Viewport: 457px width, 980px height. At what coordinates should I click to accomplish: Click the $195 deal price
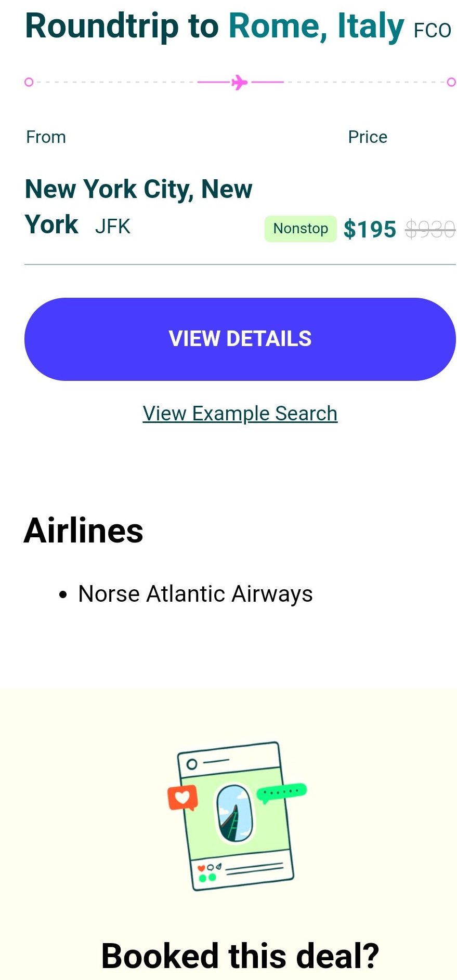pos(370,229)
